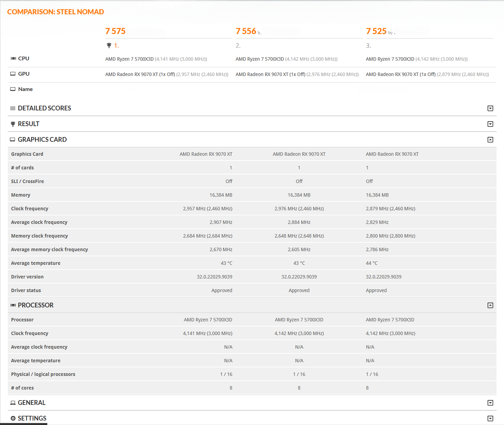Open the 7 525 score result

(376, 31)
